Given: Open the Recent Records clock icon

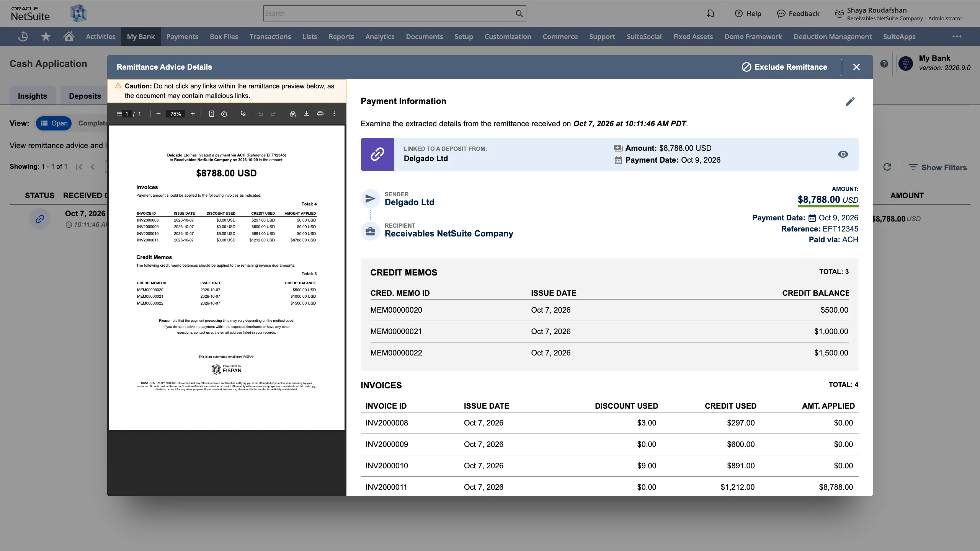Looking at the screenshot, I should point(23,36).
